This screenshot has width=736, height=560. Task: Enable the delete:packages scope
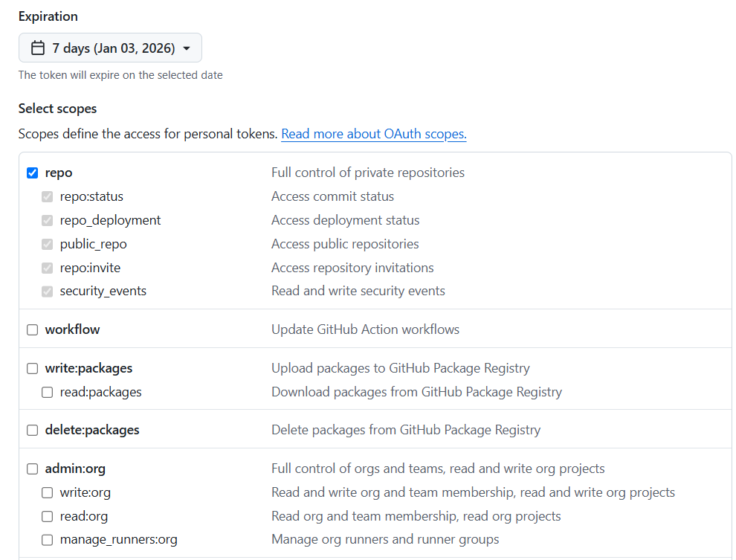[32, 430]
